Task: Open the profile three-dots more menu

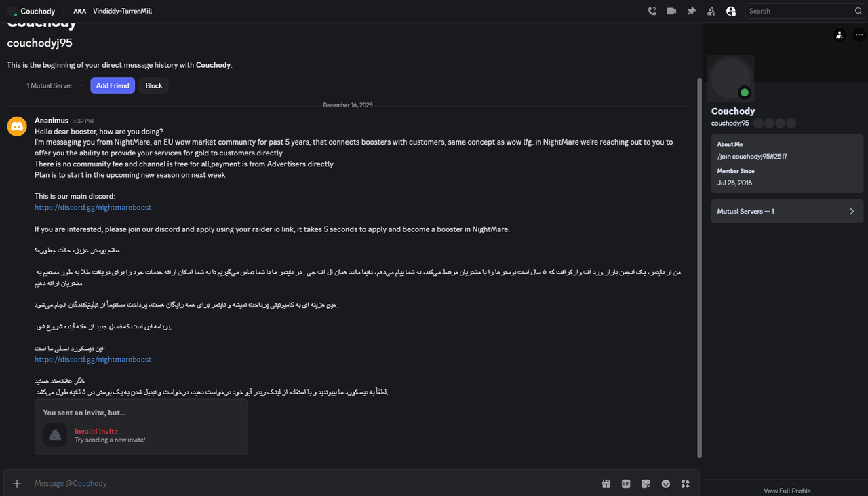Action: [859, 35]
